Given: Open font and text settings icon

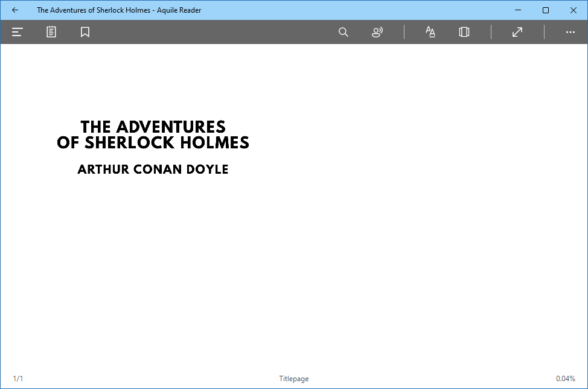Looking at the screenshot, I should click(430, 32).
